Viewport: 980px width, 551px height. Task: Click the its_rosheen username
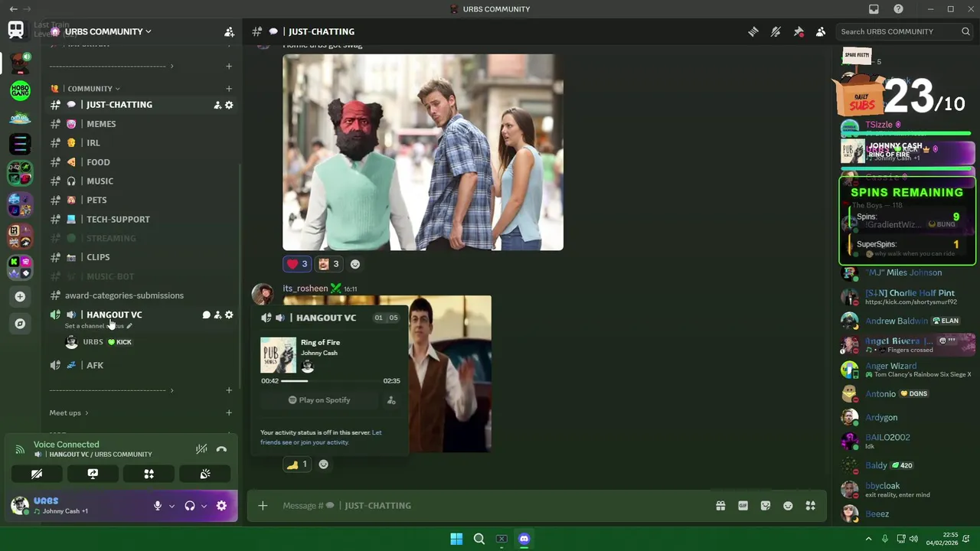[305, 289]
